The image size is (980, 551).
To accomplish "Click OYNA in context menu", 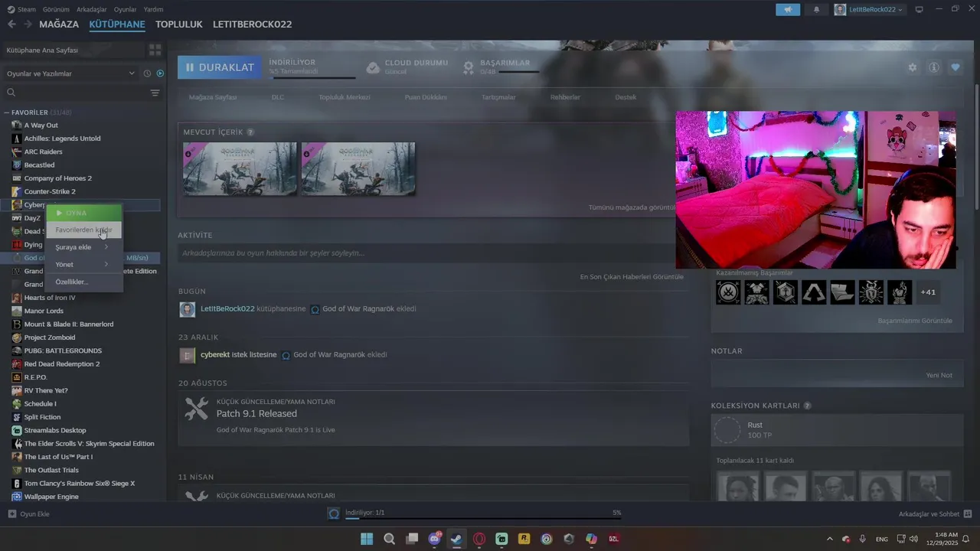I will click(83, 213).
